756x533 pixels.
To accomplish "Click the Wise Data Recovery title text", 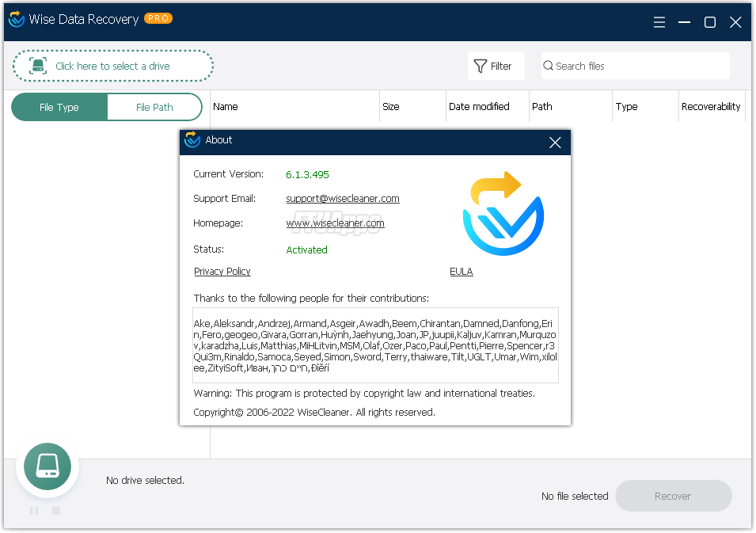I will 83,19.
